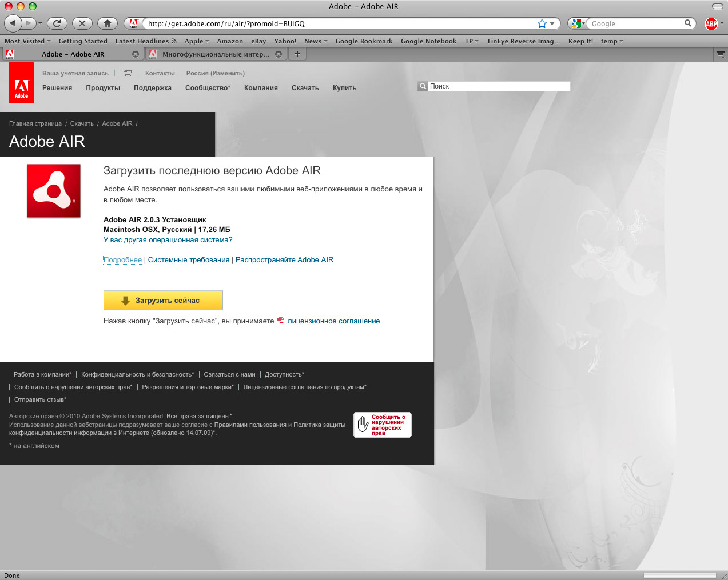
Task: Open the Most Visited bookmarks folder
Action: coord(27,41)
